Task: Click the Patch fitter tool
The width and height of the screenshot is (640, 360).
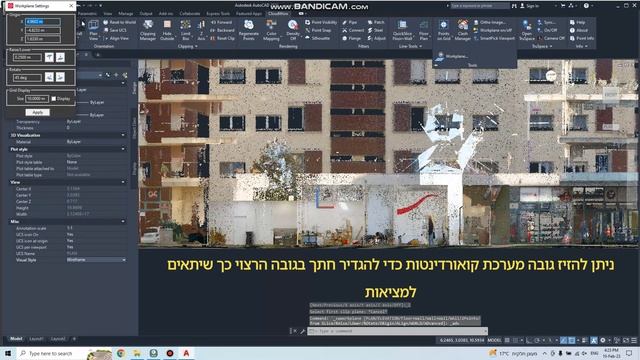Action: click(x=376, y=22)
